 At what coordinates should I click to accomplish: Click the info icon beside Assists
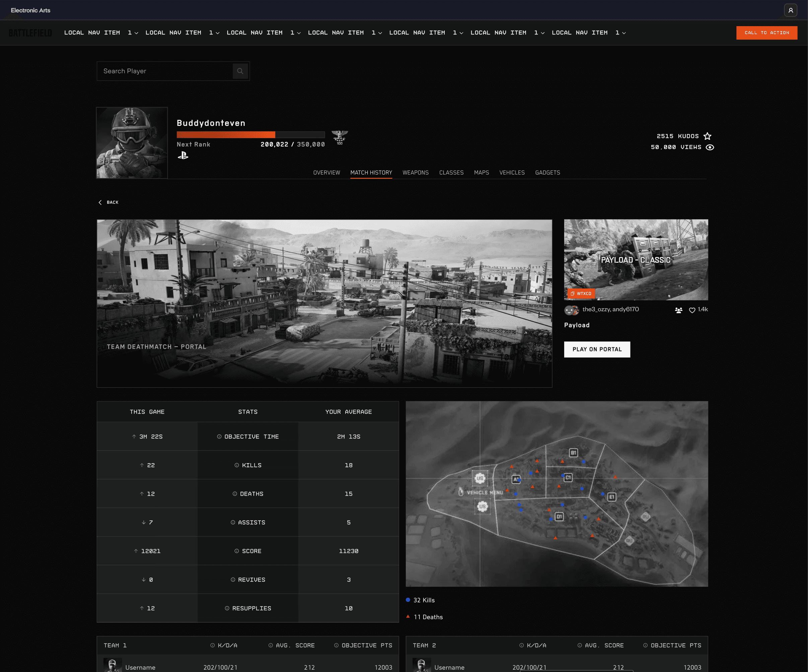coord(233,522)
